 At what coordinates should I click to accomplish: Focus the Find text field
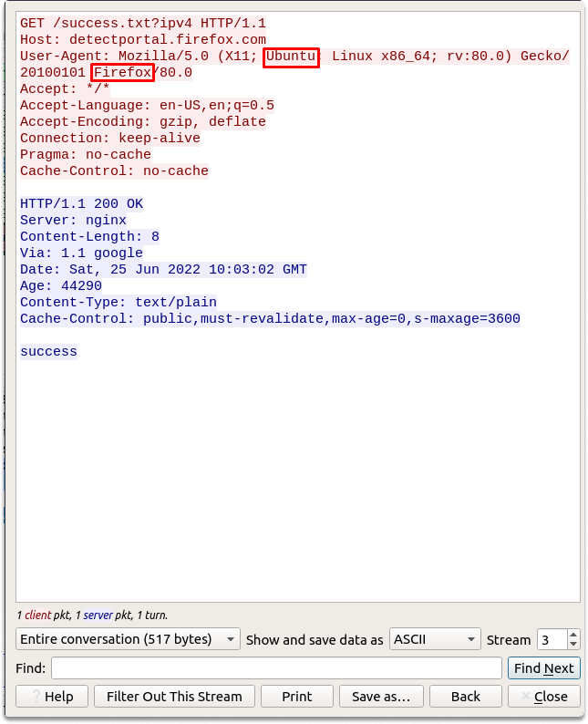[276, 667]
